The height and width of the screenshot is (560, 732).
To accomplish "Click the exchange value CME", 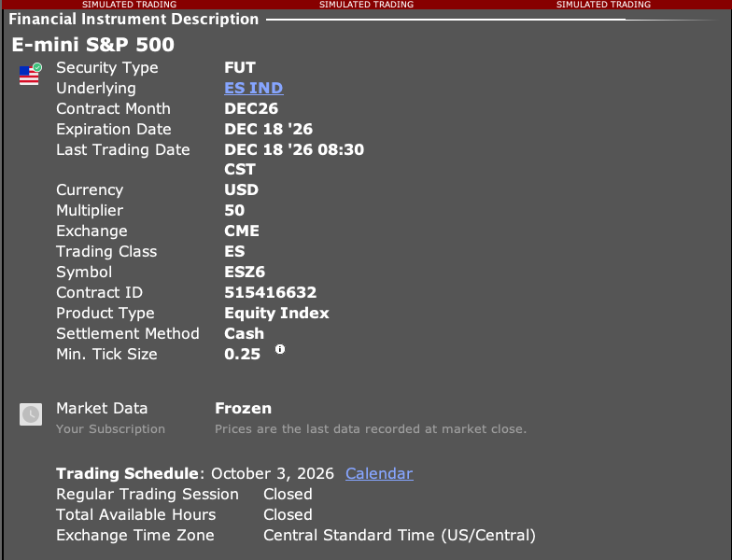I will pyautogui.click(x=242, y=231).
